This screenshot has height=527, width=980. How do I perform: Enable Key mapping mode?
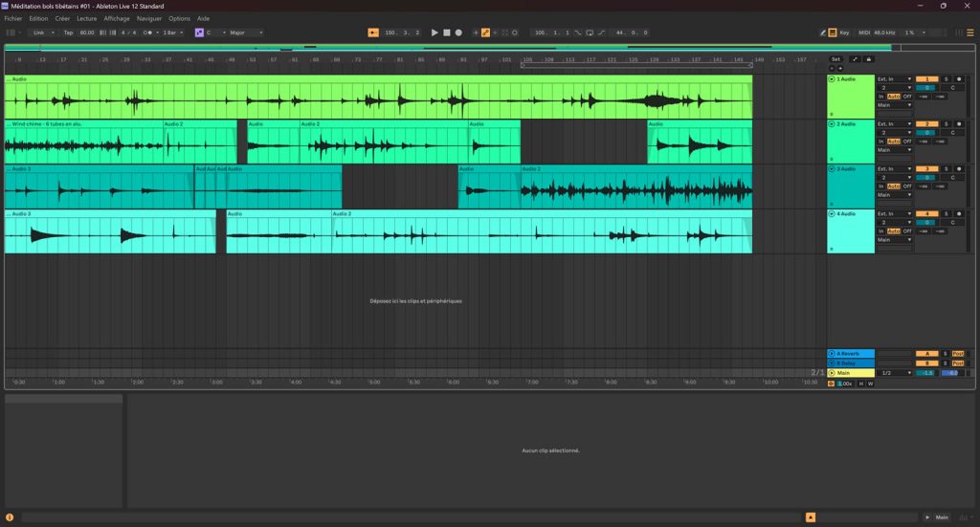coord(844,33)
